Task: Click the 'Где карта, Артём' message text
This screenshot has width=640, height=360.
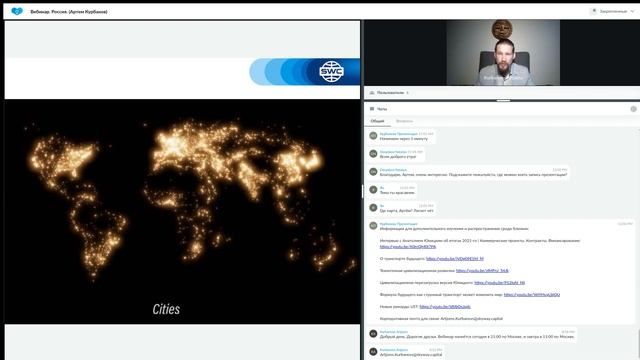Action: [x=407, y=211]
